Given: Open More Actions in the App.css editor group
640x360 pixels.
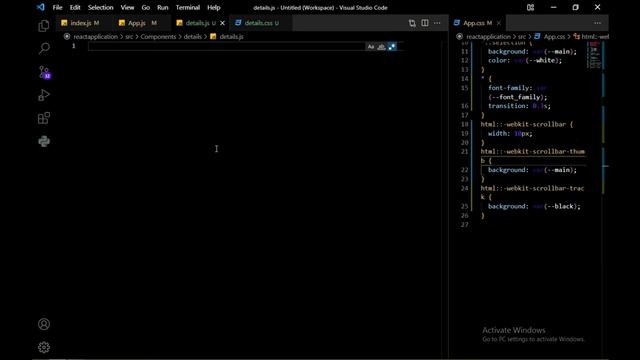Looking at the screenshot, I should 597,23.
